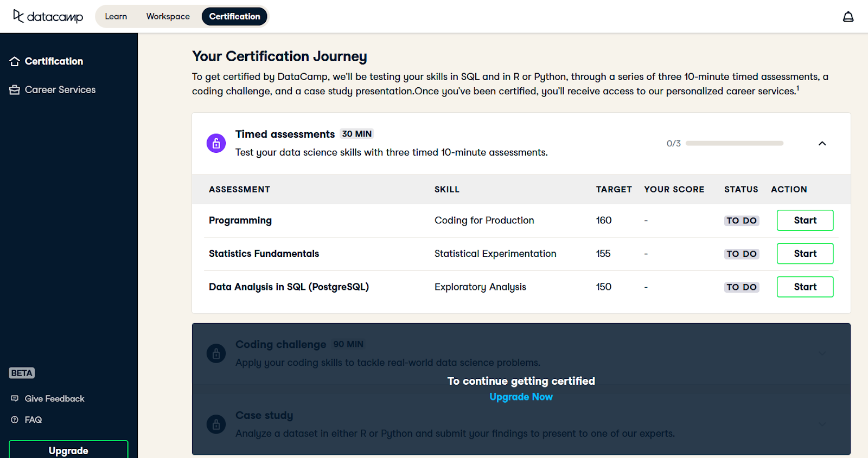Start the Data Analysis in SQL assessment
The image size is (868, 458).
coord(805,287)
